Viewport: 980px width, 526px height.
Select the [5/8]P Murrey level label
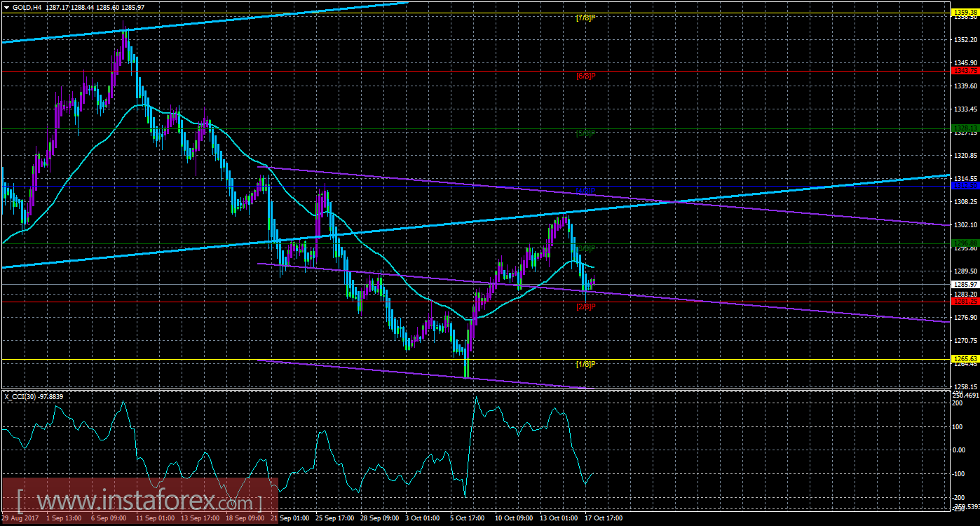click(585, 133)
